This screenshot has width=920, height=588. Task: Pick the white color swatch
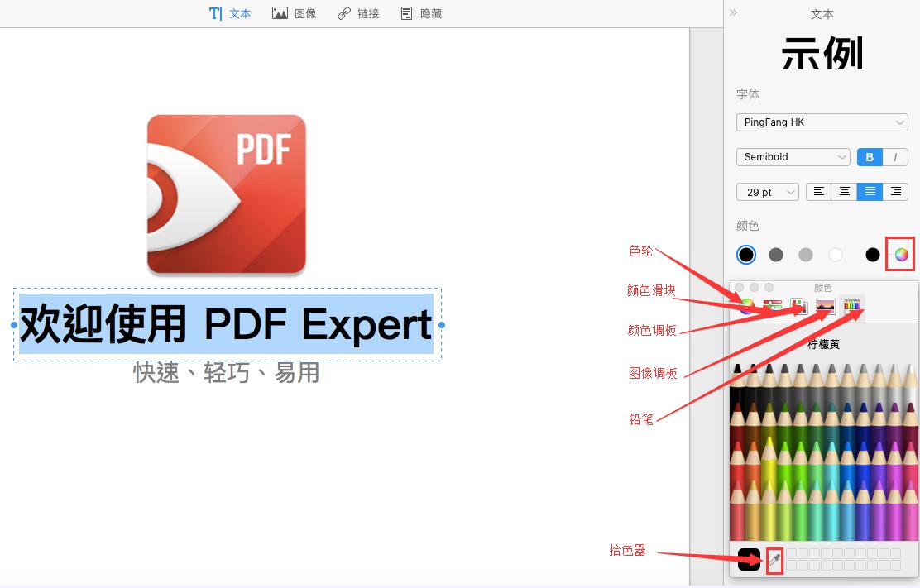(x=836, y=255)
